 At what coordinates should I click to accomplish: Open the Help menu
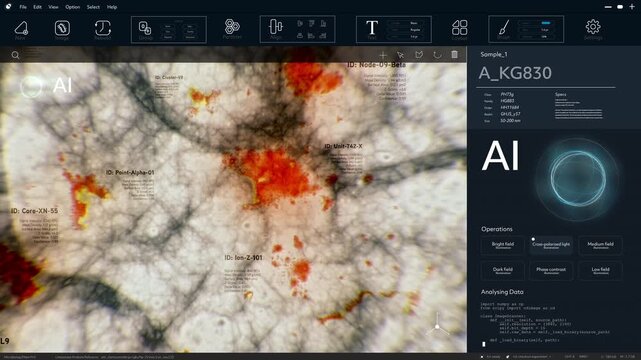click(112, 7)
